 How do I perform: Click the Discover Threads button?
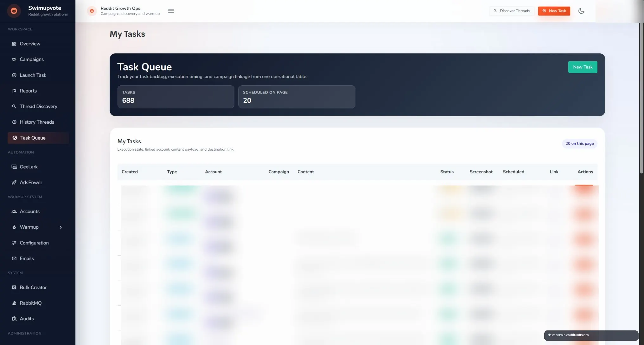512,11
